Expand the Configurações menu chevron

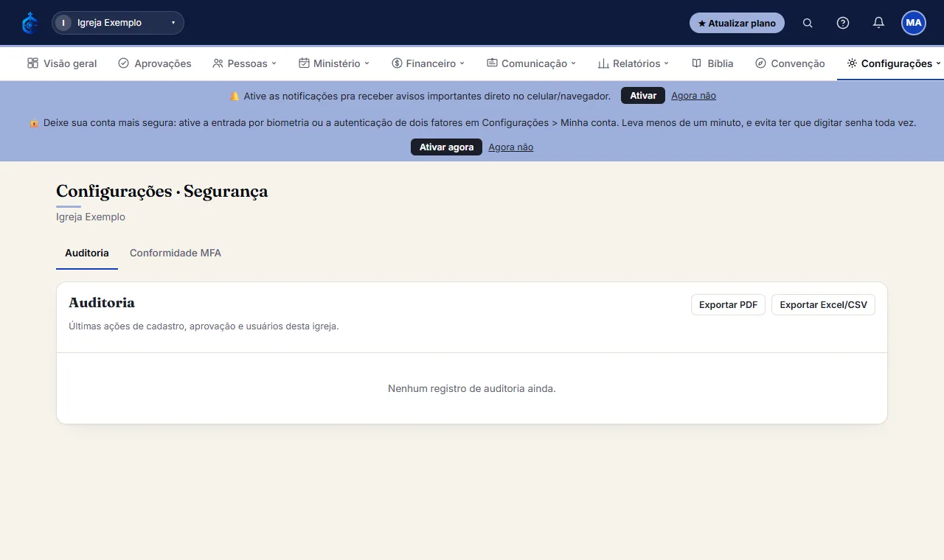click(938, 63)
